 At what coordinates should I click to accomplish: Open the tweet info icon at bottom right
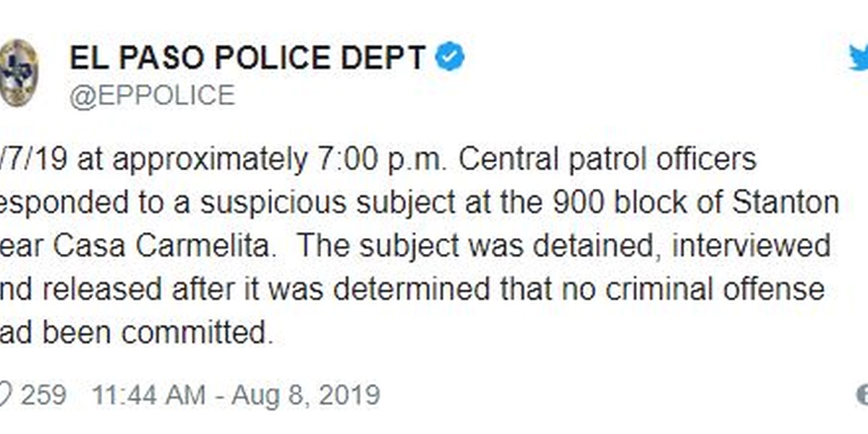[862, 395]
